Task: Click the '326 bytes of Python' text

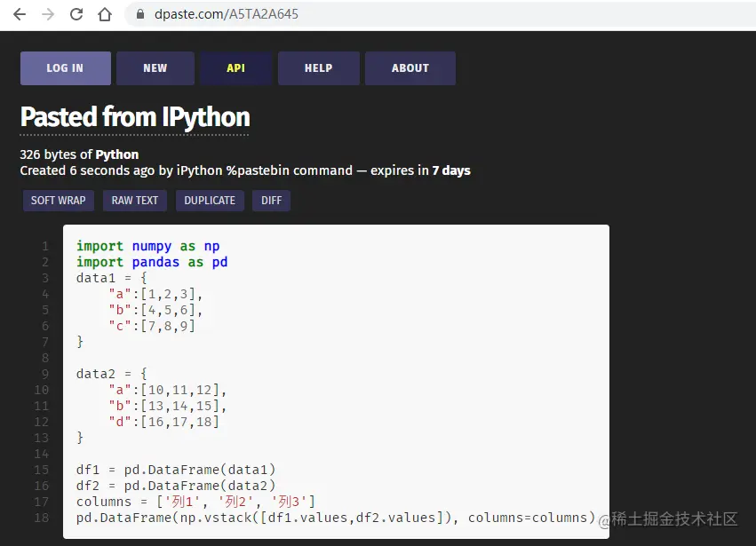Action: click(79, 154)
